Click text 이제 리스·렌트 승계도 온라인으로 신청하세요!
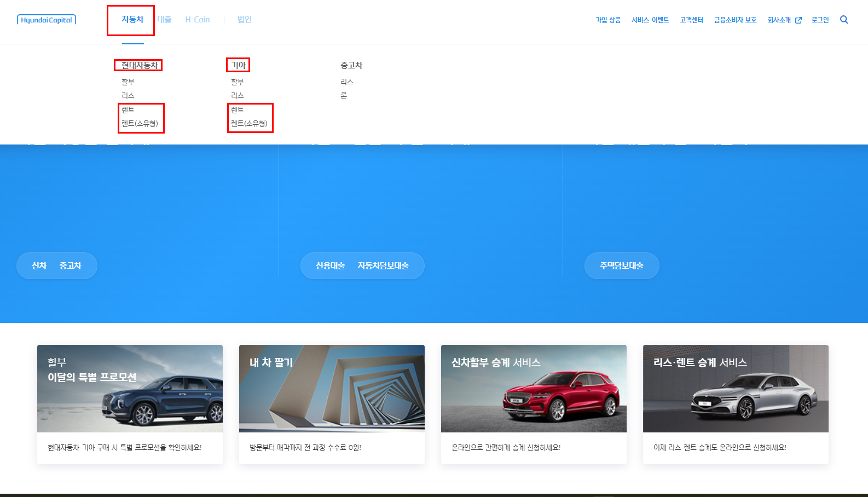The width and height of the screenshot is (868, 497). (x=720, y=448)
